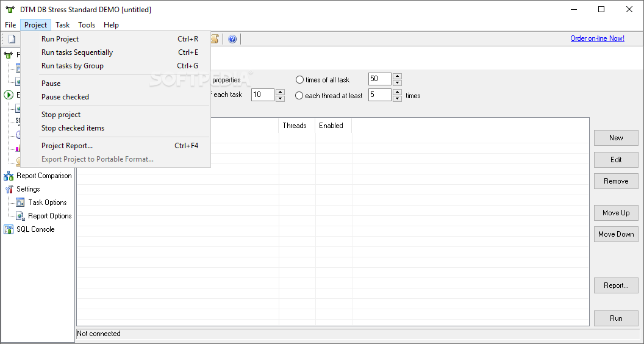This screenshot has width=644, height=344.
Task: Click the Threads column header
Action: tap(297, 126)
